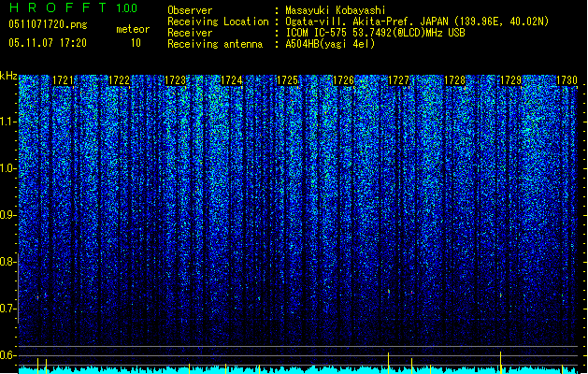Click the 1730 time label
Viewport: 588px width, 374px height.
pos(566,80)
